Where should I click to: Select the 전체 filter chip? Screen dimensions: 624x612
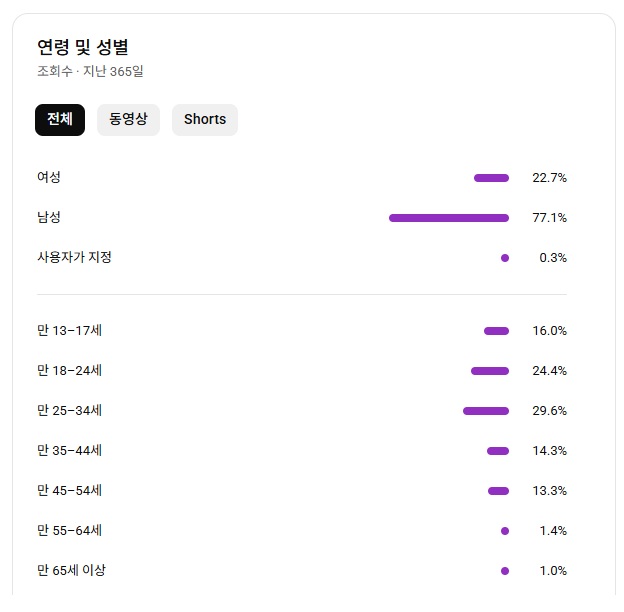(60, 119)
